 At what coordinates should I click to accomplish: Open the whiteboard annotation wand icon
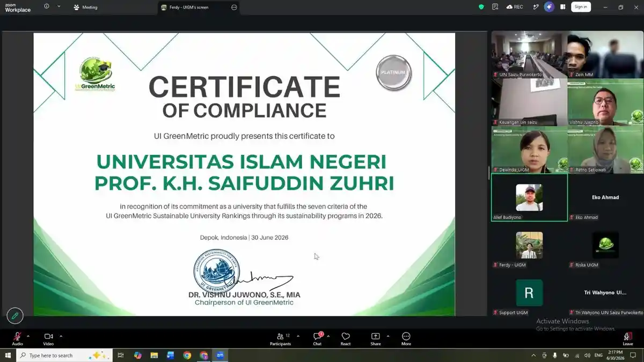pos(536,7)
